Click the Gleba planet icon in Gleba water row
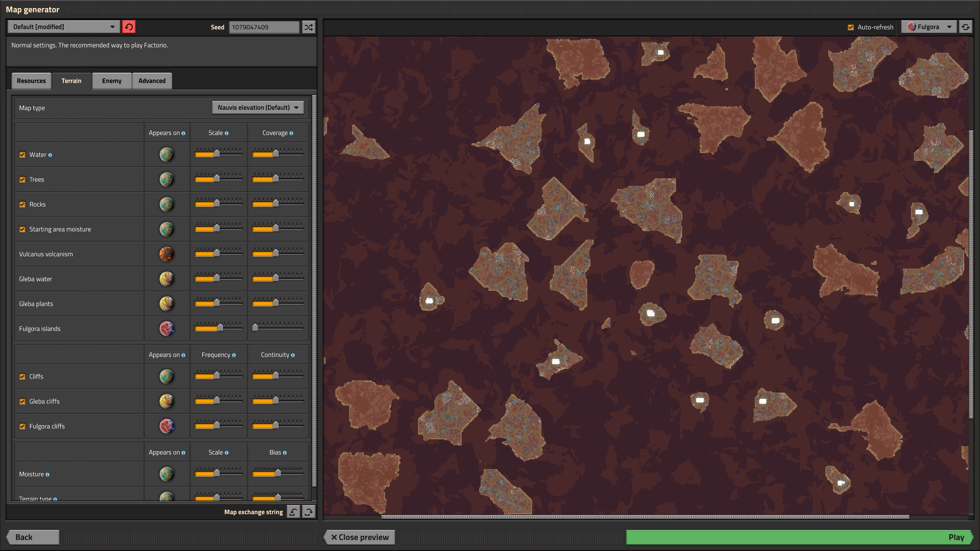Viewport: 980px width, 551px height. (x=167, y=279)
